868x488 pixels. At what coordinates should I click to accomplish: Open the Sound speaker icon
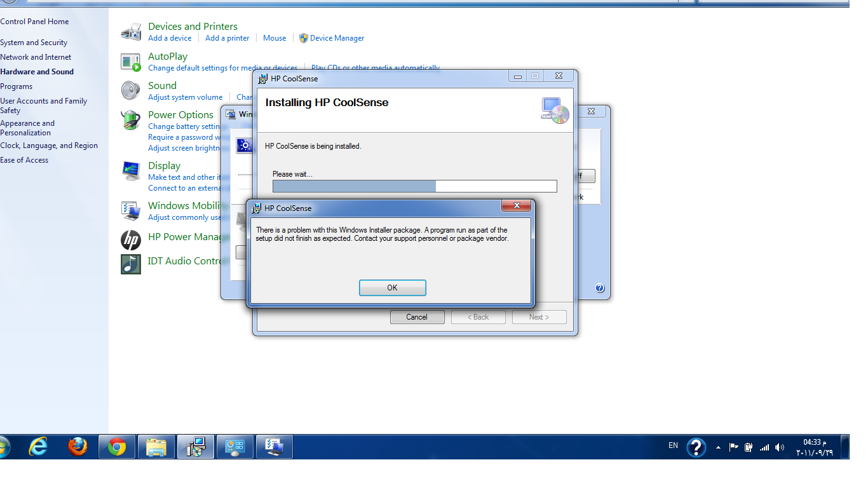[x=131, y=90]
